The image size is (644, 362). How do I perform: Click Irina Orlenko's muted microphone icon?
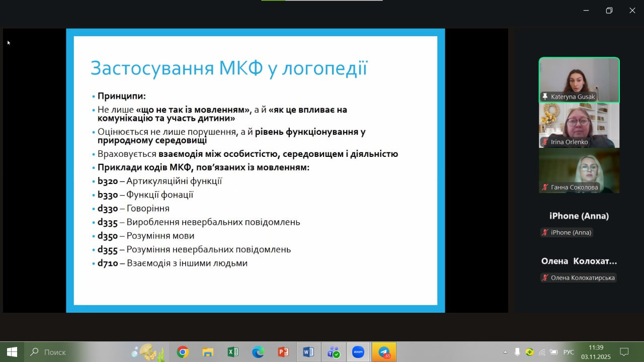(544, 142)
